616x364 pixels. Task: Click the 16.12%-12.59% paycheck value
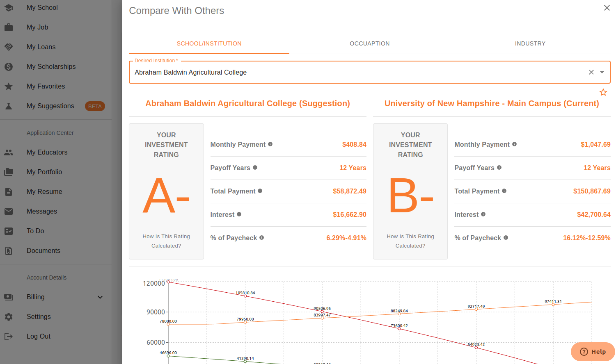coord(586,238)
